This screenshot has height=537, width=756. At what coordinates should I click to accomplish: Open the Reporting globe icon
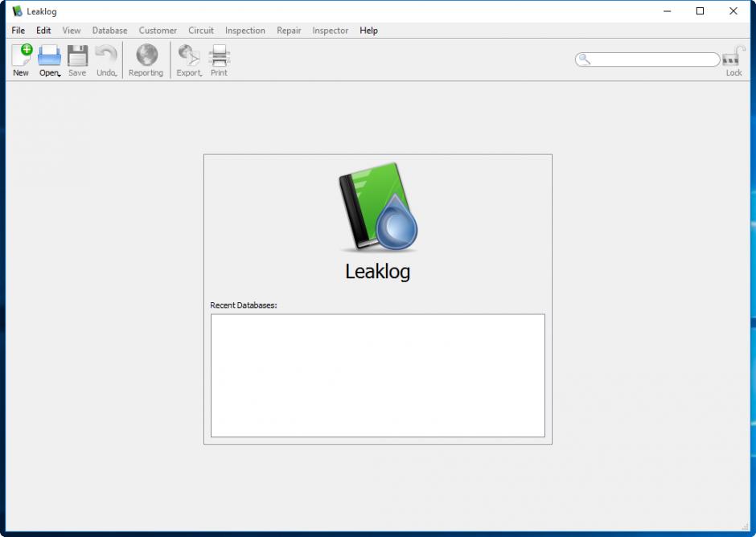coord(146,55)
